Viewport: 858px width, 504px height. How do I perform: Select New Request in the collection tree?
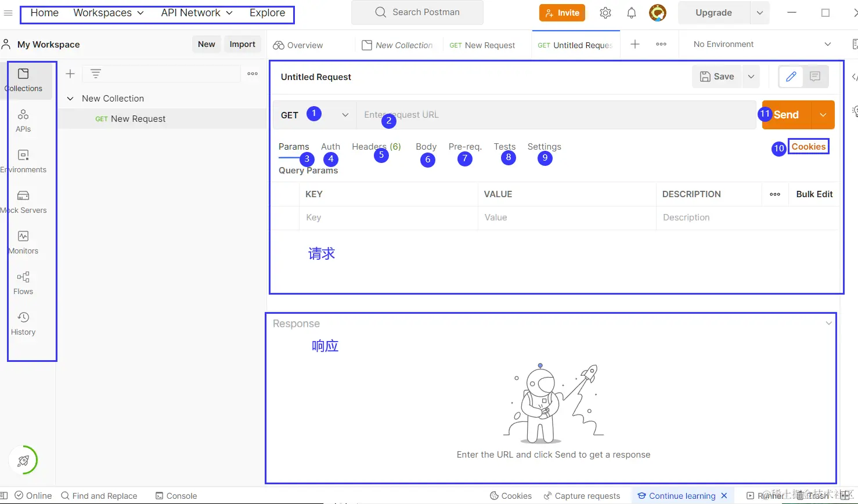tap(162, 119)
